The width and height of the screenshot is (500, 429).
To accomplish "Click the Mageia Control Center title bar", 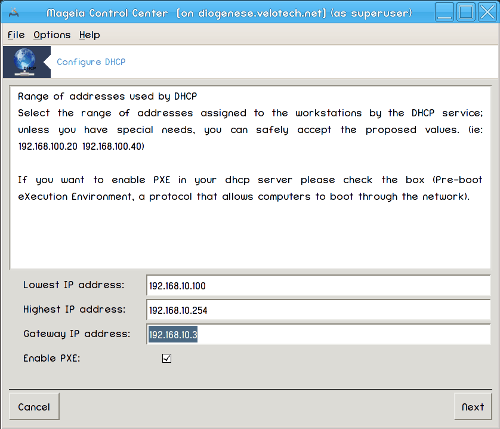I will pyautogui.click(x=229, y=13).
